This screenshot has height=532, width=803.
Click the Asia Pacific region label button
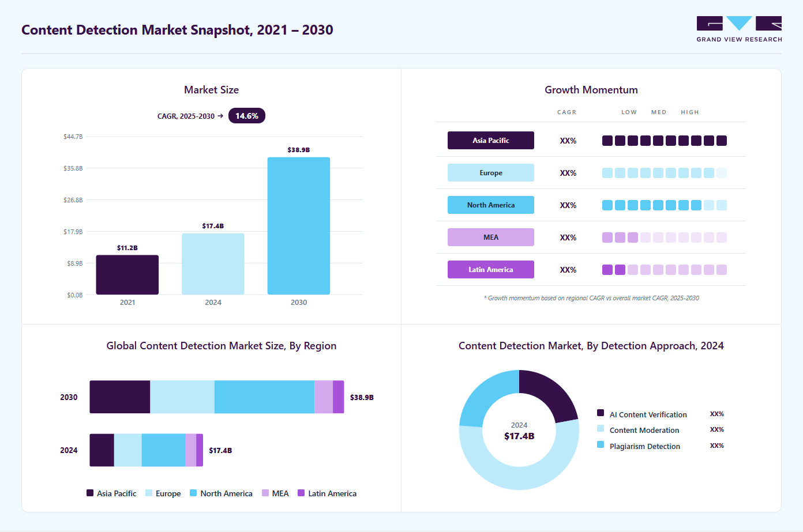click(491, 141)
